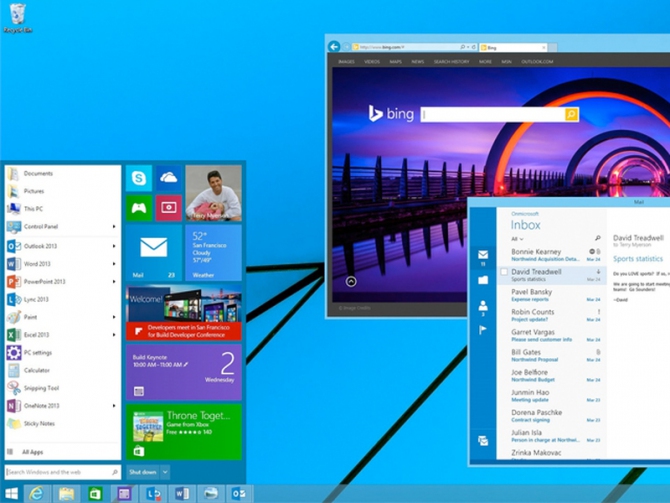
Task: Open Word from the taskbar
Action: coord(182,494)
